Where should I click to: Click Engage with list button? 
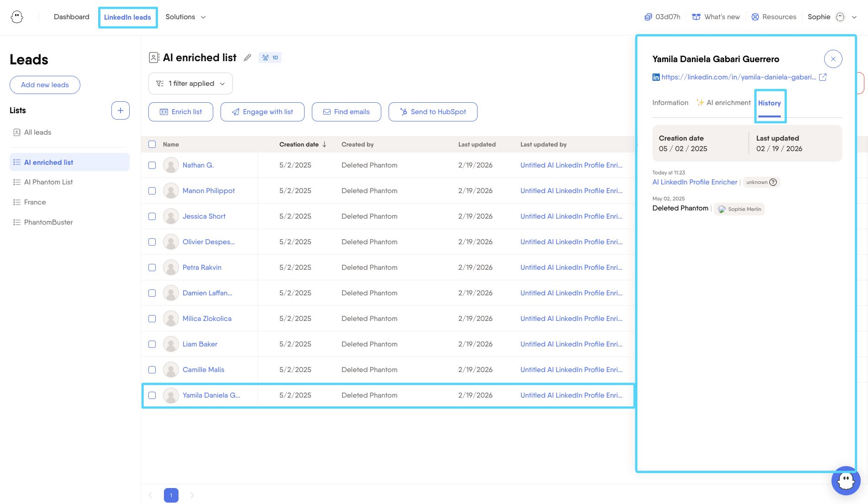coord(263,112)
